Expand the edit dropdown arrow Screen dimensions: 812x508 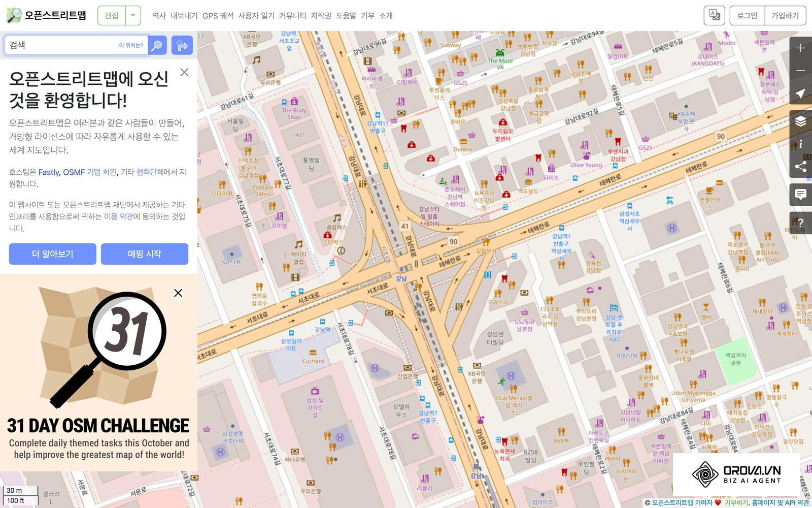click(x=133, y=16)
